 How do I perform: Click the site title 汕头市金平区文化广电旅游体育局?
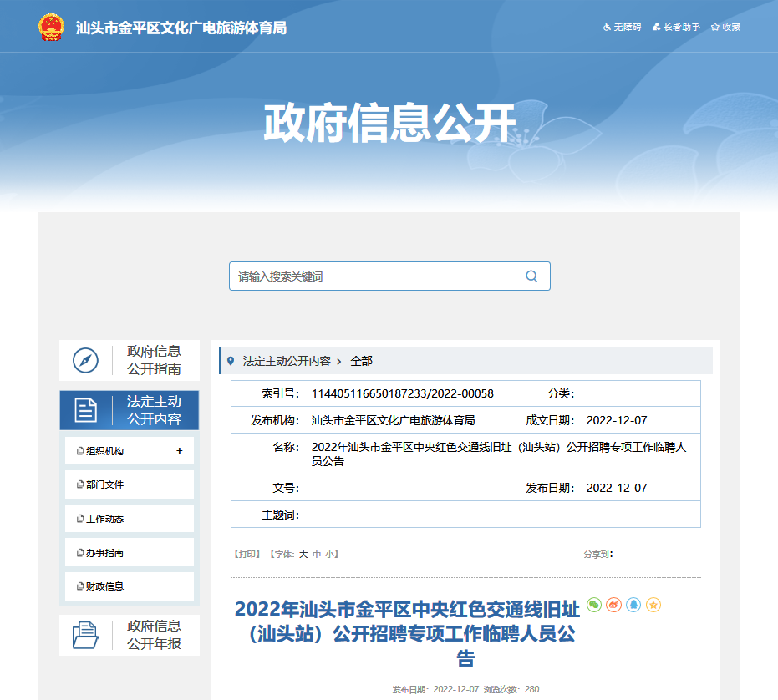pyautogui.click(x=181, y=28)
